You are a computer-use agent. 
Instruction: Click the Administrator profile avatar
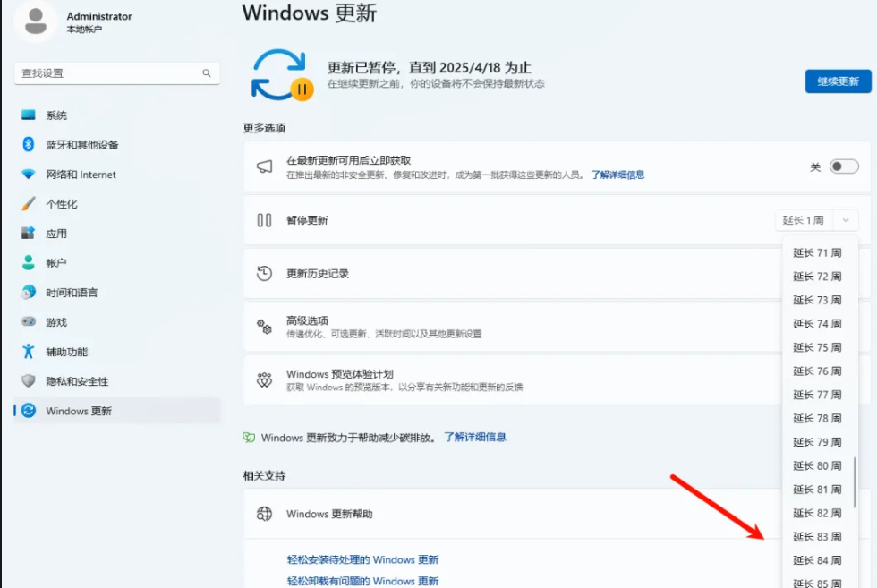coord(36,21)
